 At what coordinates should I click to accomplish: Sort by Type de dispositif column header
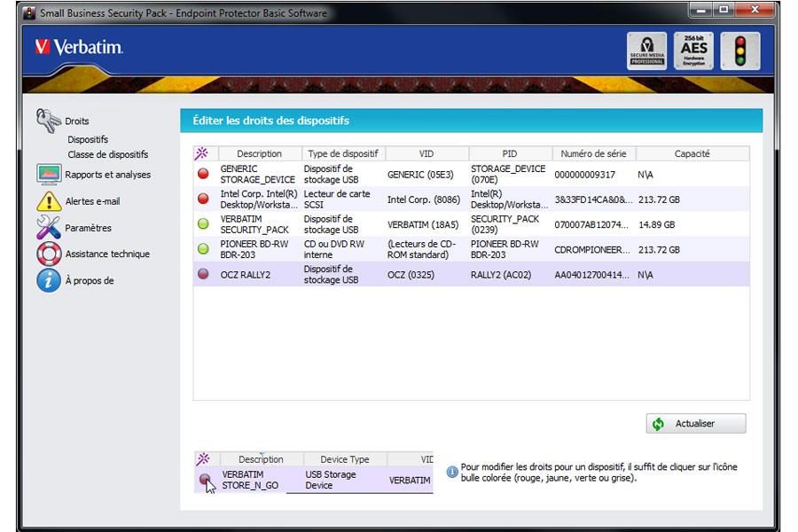pos(343,153)
